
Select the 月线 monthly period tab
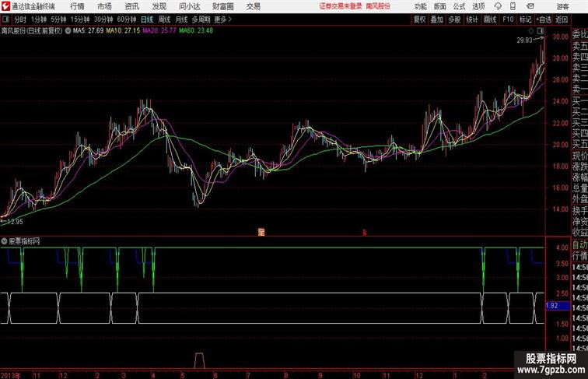point(181,19)
